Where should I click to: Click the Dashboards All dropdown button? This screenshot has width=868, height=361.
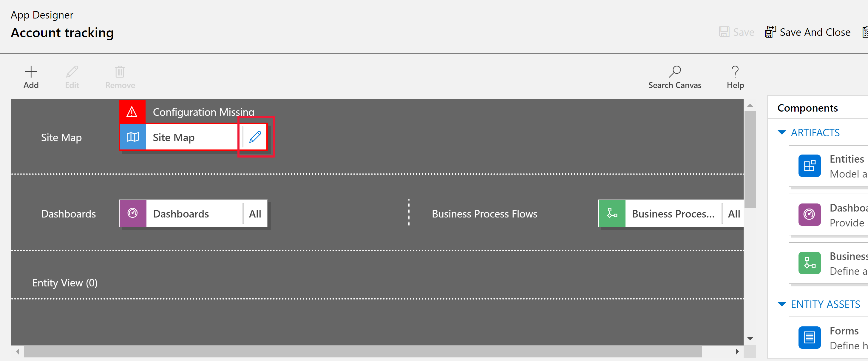[x=255, y=213]
